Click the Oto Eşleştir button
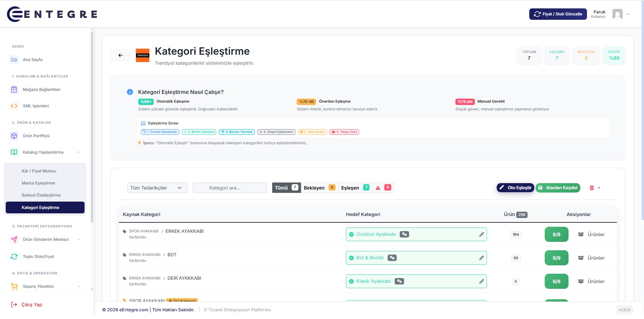The width and height of the screenshot is (644, 319). (515, 188)
